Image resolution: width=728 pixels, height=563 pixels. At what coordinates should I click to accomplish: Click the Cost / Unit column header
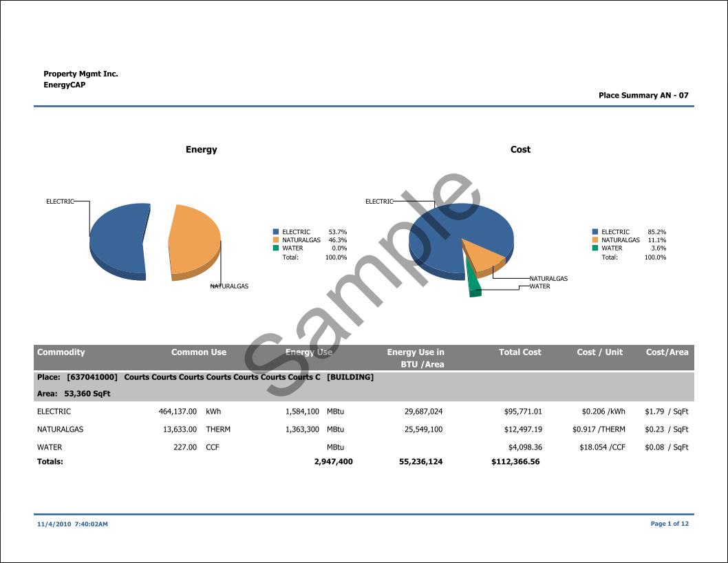(599, 352)
